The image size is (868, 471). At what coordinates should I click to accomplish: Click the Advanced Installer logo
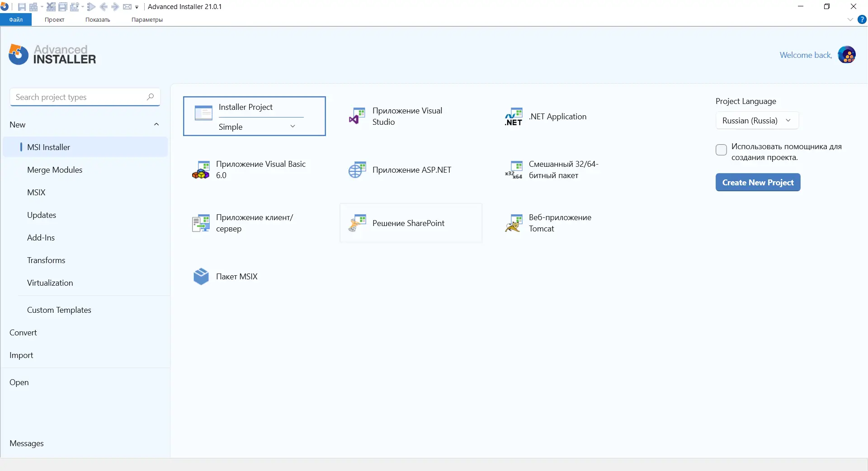click(x=52, y=54)
